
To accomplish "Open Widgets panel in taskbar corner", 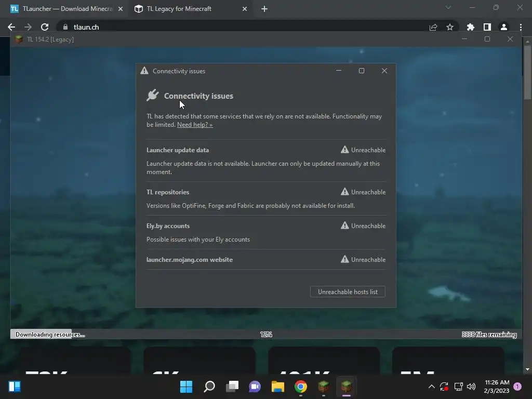I will [x=15, y=387].
